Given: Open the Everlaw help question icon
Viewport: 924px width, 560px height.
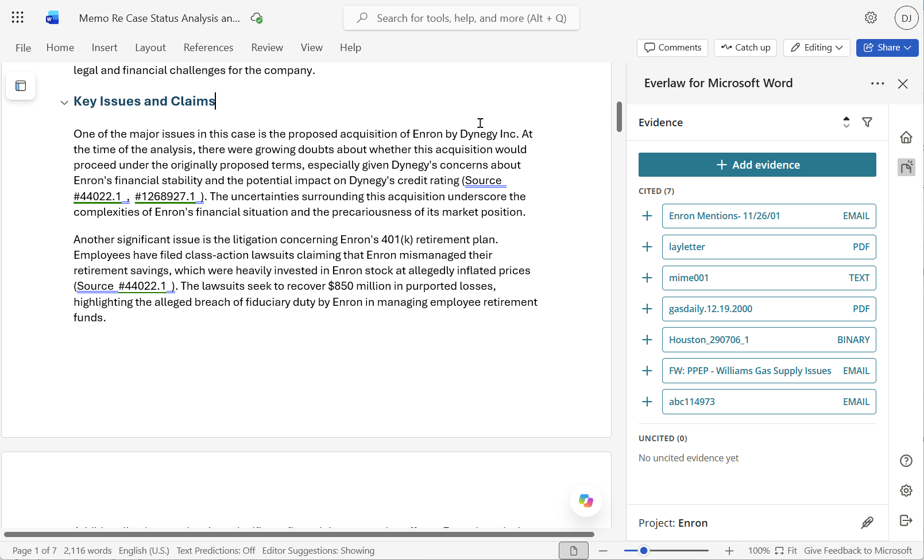Looking at the screenshot, I should point(906,461).
